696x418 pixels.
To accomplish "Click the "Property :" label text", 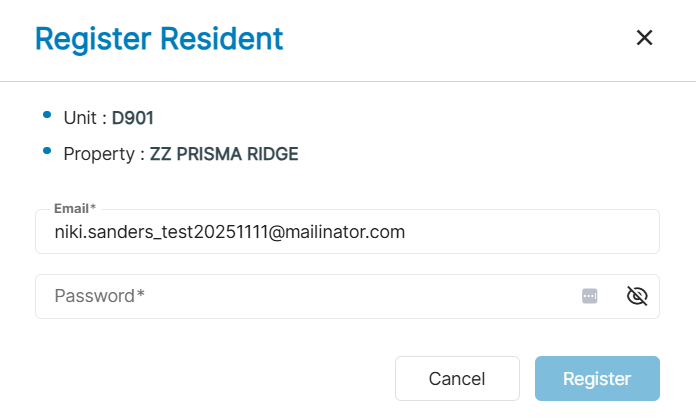I will pyautogui.click(x=104, y=154).
